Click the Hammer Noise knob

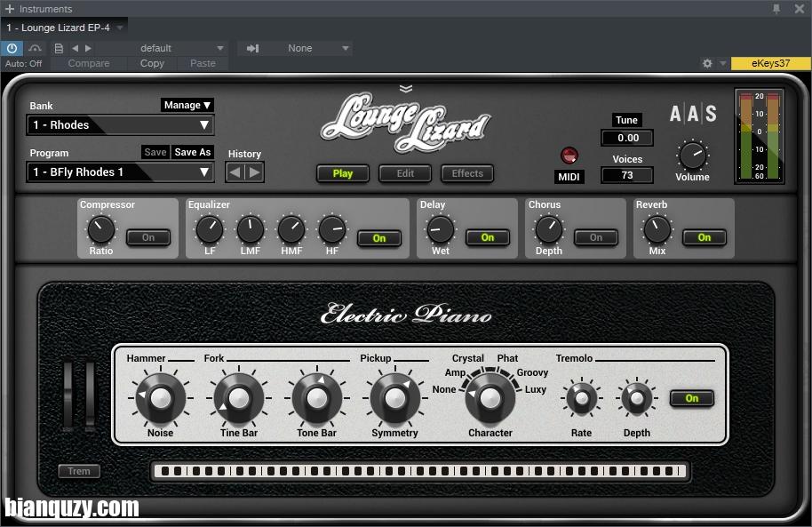[x=160, y=398]
